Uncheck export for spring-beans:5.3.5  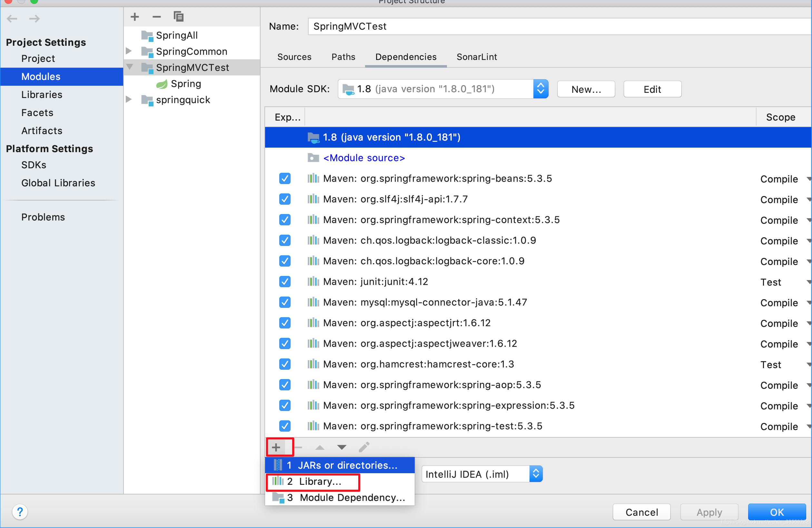coord(284,178)
